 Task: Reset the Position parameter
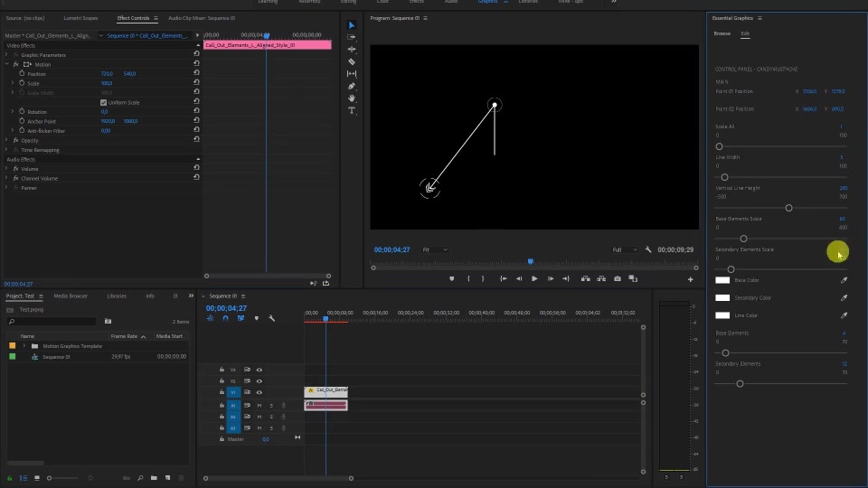[196, 73]
